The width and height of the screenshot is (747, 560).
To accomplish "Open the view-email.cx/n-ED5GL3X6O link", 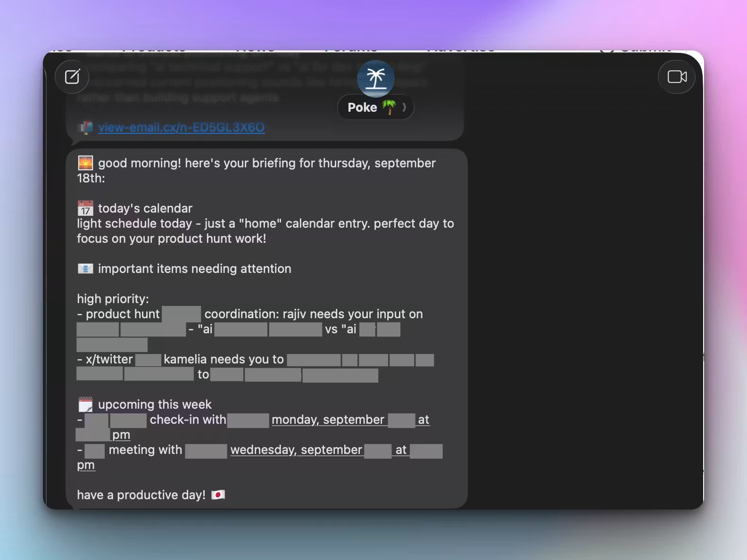I will click(182, 127).
